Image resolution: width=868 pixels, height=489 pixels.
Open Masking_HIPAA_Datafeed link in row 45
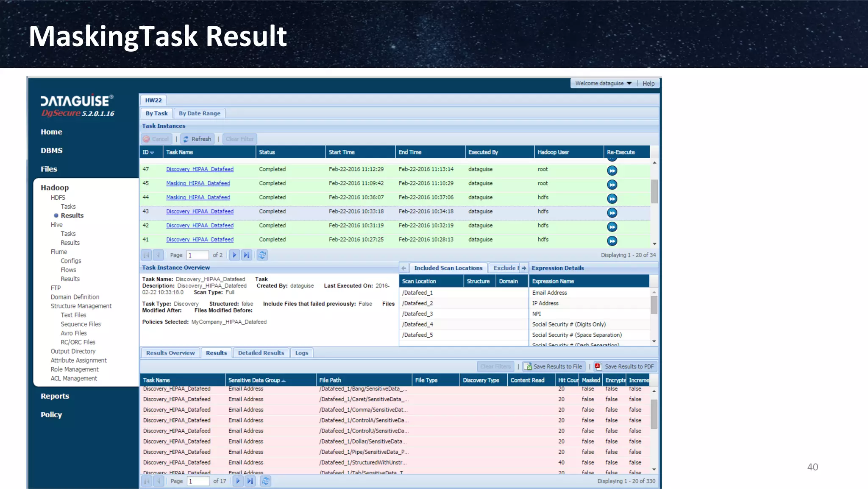point(198,183)
